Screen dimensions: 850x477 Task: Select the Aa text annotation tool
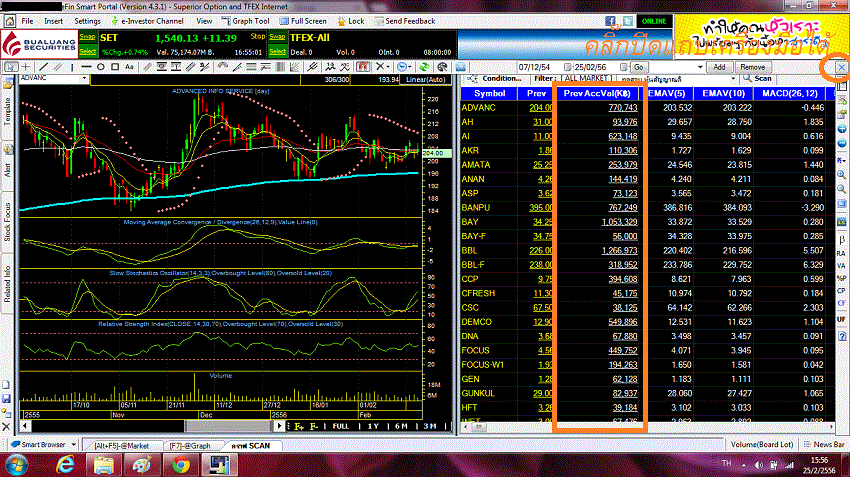point(129,67)
